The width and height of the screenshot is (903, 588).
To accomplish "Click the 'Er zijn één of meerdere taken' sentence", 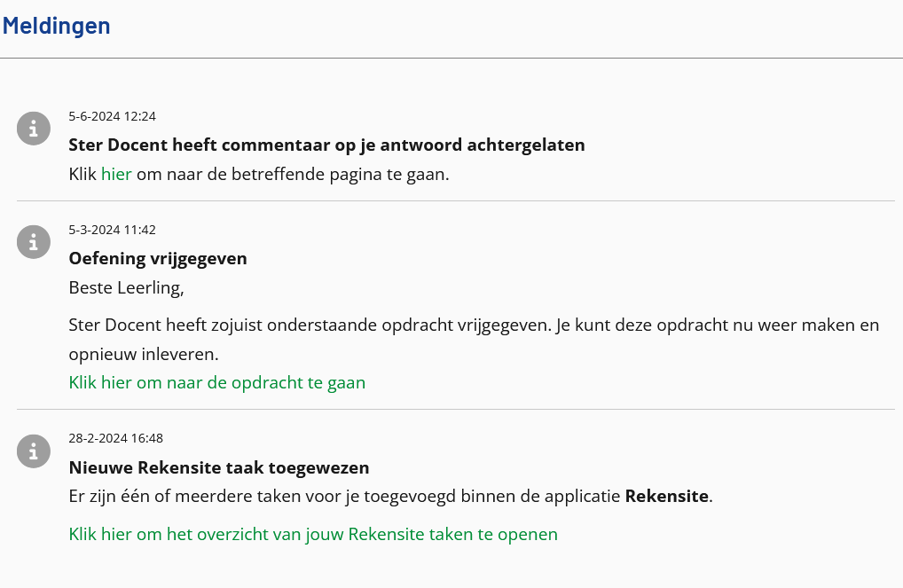I will click(x=390, y=496).
